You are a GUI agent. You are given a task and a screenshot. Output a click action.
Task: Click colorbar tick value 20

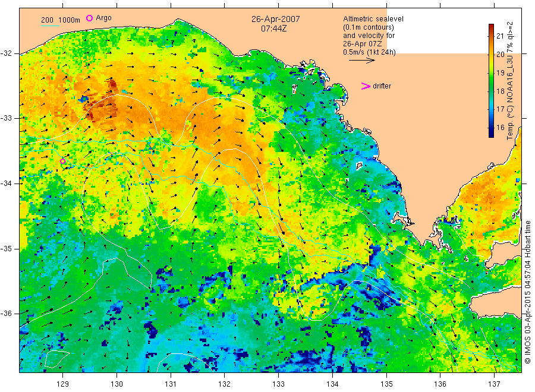click(500, 55)
